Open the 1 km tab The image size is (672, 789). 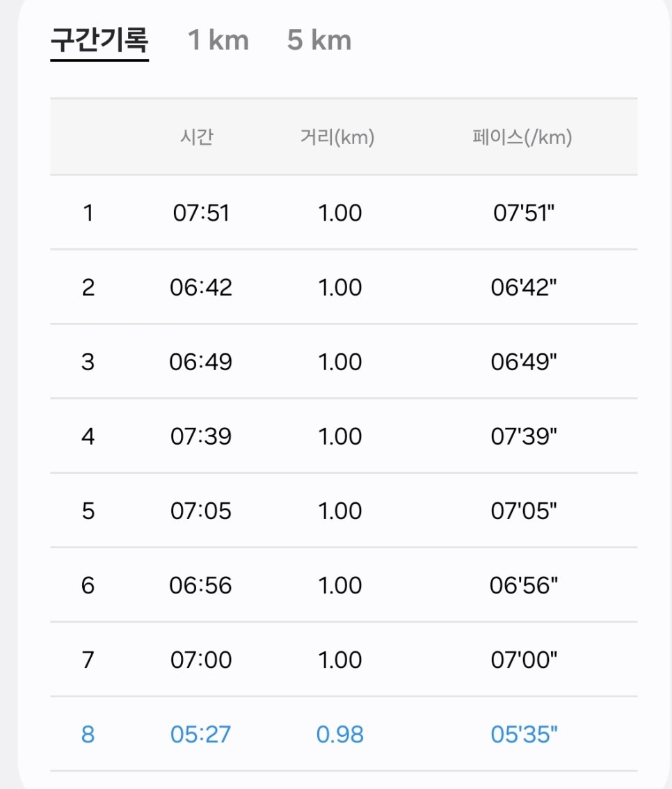[218, 40]
